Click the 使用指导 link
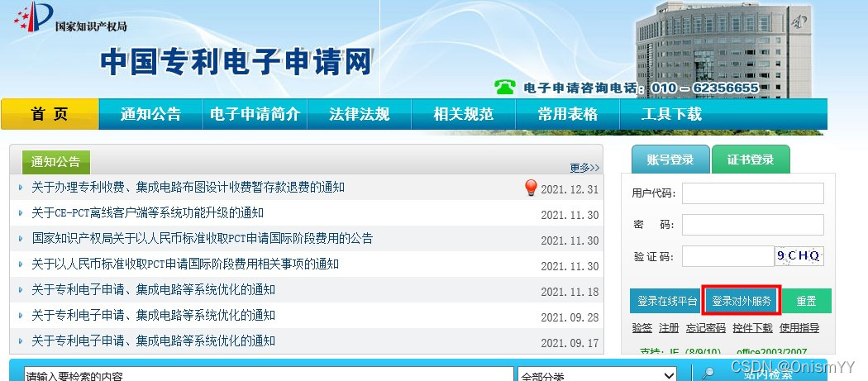868x381 pixels. coord(799,328)
